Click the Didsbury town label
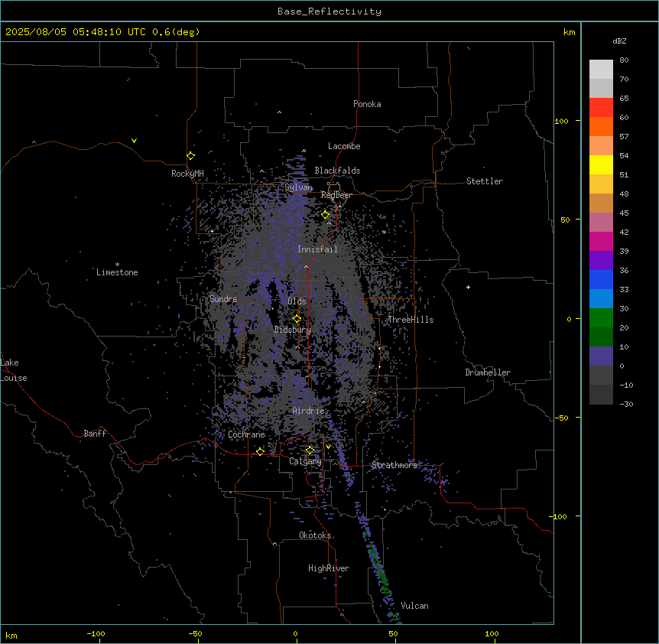This screenshot has width=659, height=644. (293, 330)
